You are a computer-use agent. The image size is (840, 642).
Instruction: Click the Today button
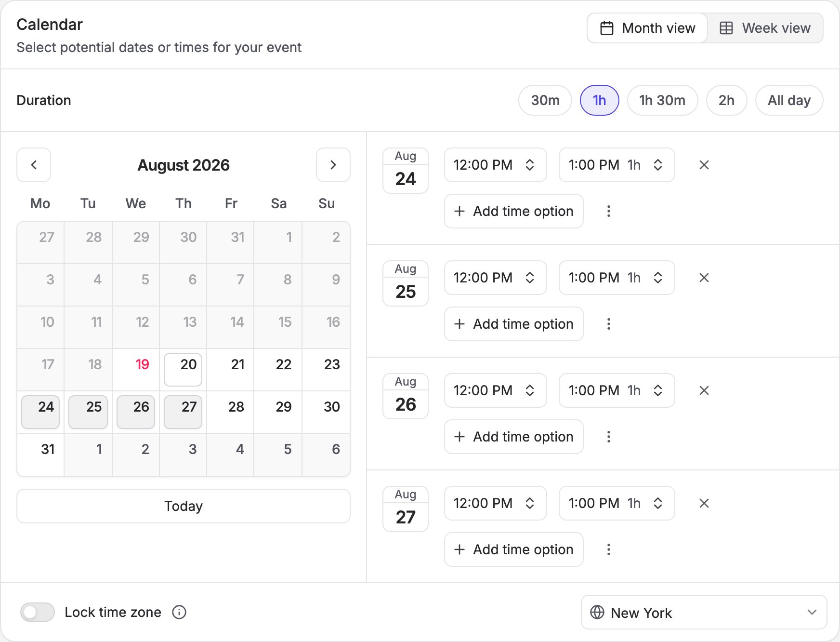coord(184,506)
